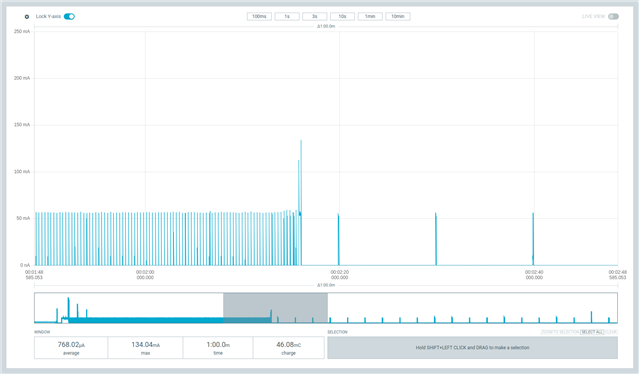Enable the LIVE VIEW toggle
The image size is (639, 374).
(613, 16)
